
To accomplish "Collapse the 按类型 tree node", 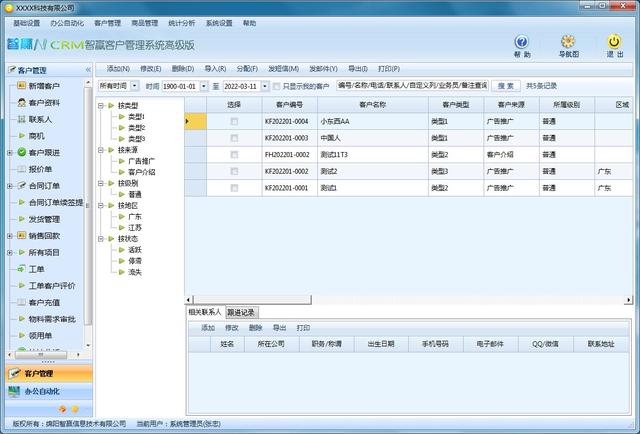I will (101, 105).
